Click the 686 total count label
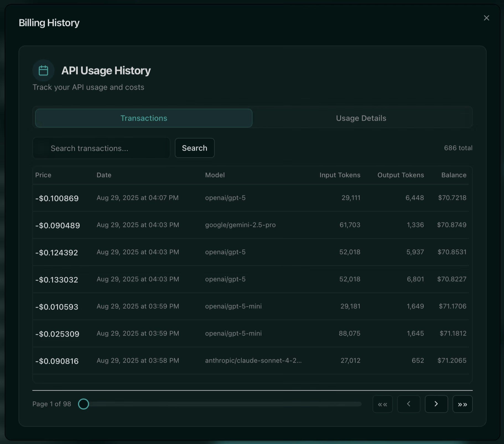Screen dimensions: 504x444 coord(458,148)
